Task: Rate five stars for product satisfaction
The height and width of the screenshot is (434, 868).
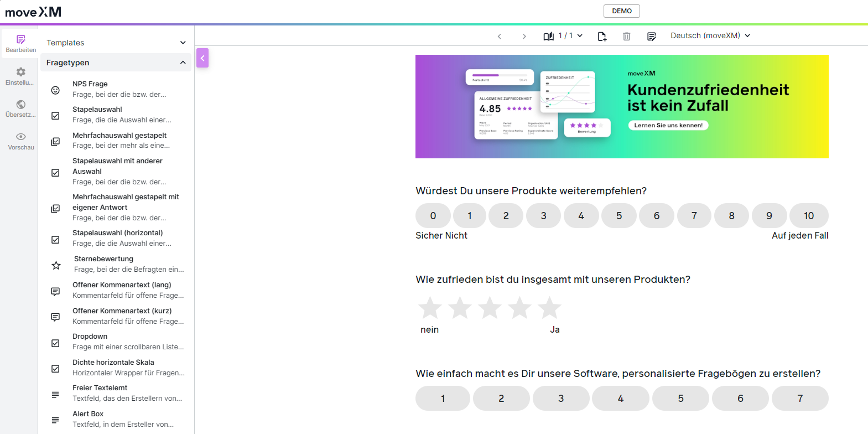Action: coord(549,308)
